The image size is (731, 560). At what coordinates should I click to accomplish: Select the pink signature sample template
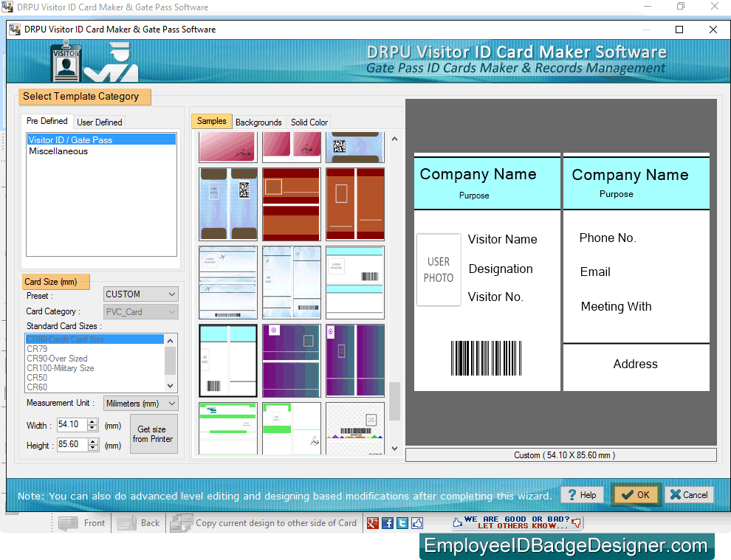pyautogui.click(x=228, y=148)
